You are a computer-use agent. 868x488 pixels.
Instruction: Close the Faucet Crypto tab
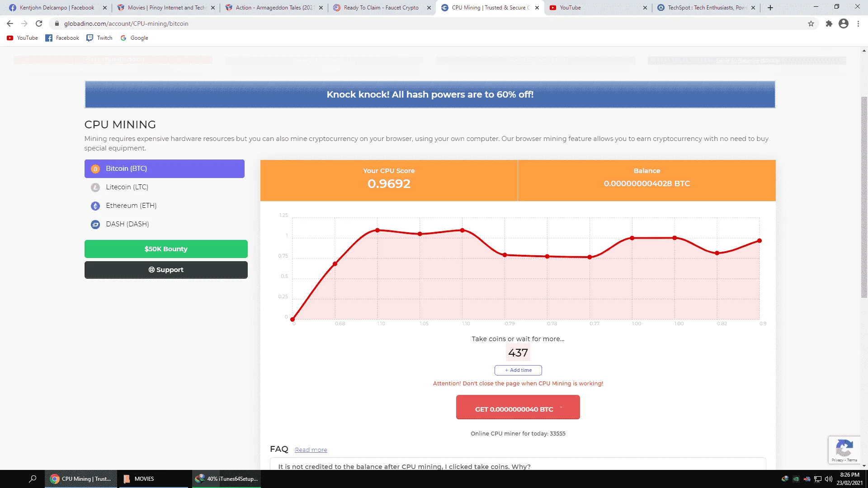point(429,8)
